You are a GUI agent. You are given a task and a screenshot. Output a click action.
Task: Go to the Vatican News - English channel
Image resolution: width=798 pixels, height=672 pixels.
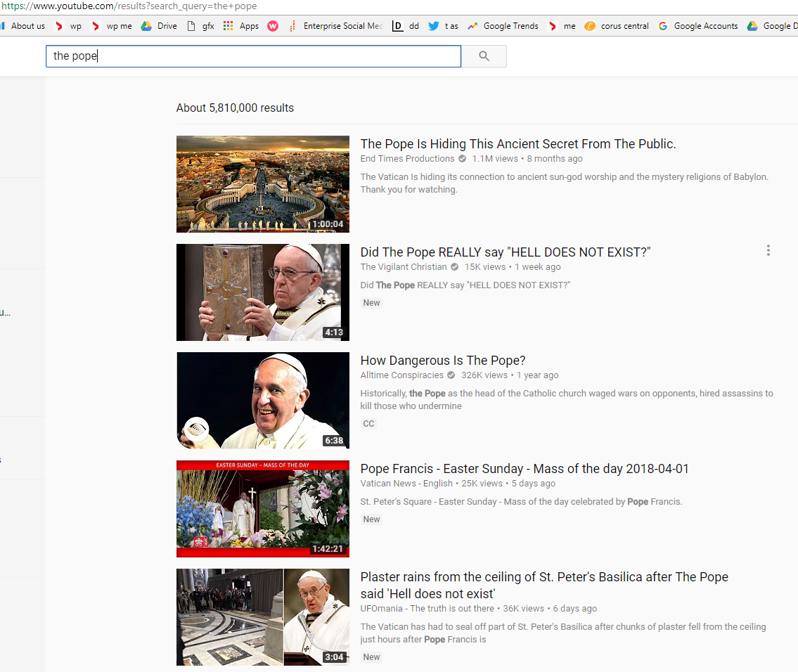(406, 484)
